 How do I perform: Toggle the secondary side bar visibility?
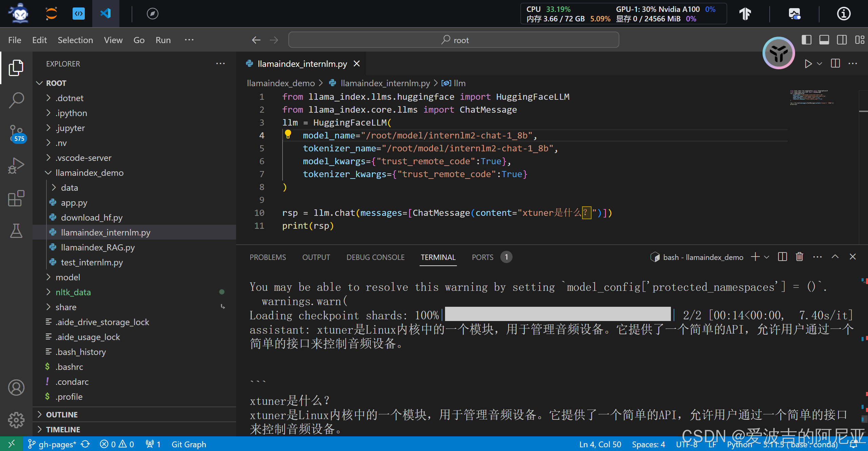tap(842, 40)
